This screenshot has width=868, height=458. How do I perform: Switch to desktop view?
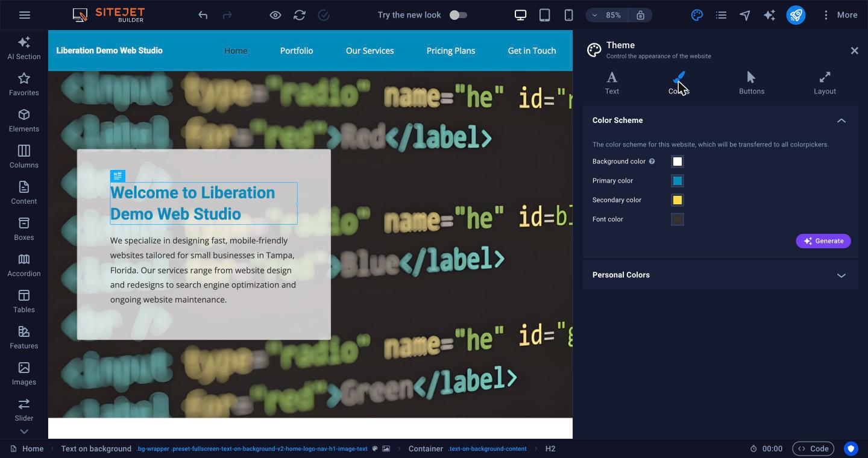point(520,15)
